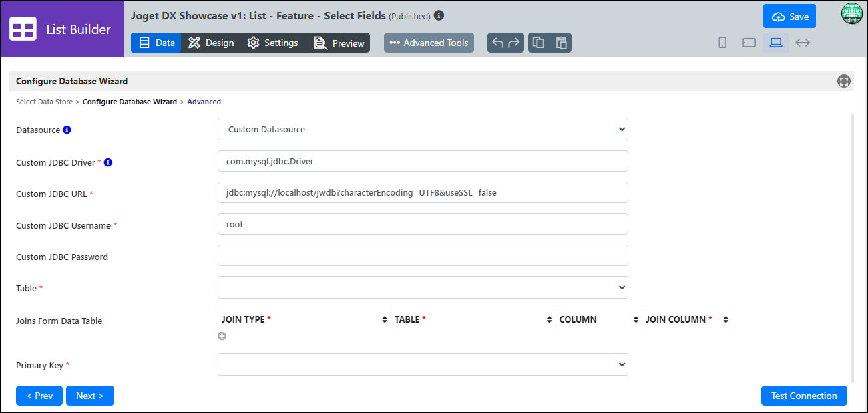Sort by JOIN TYPE column arrows

click(x=385, y=319)
